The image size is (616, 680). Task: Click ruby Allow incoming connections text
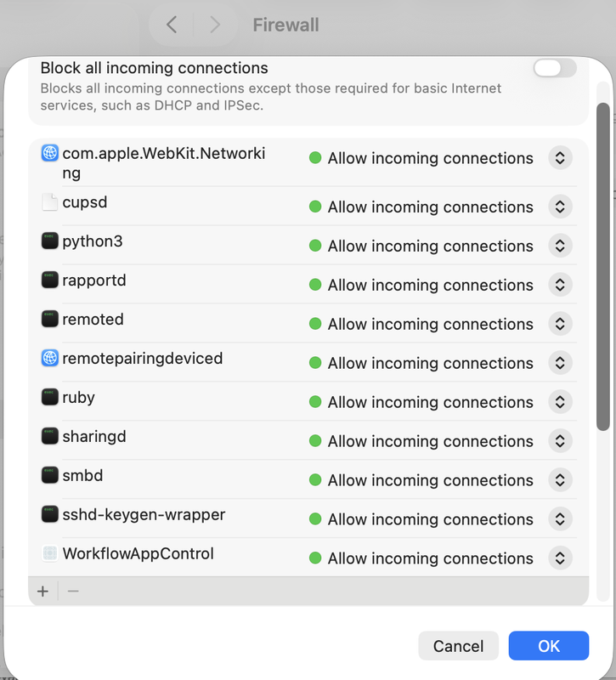tap(431, 402)
